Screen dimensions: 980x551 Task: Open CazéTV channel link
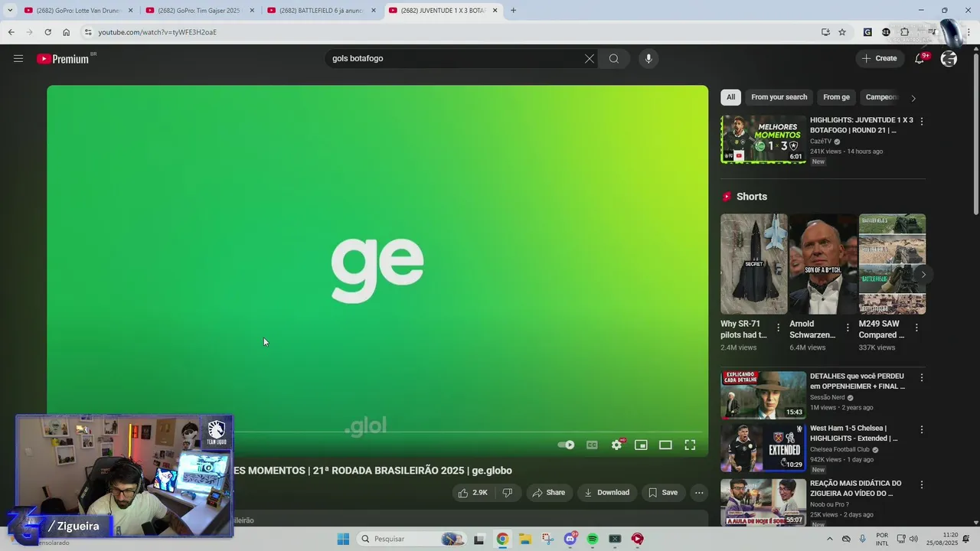(821, 142)
